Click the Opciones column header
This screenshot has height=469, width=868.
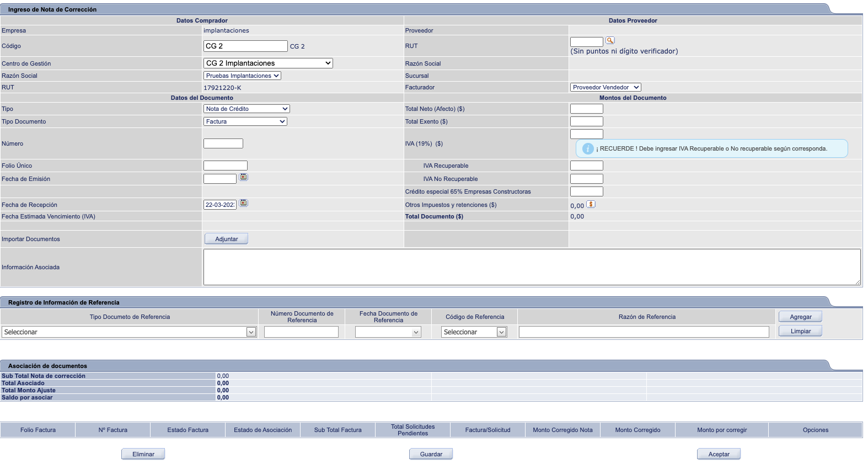pos(816,430)
